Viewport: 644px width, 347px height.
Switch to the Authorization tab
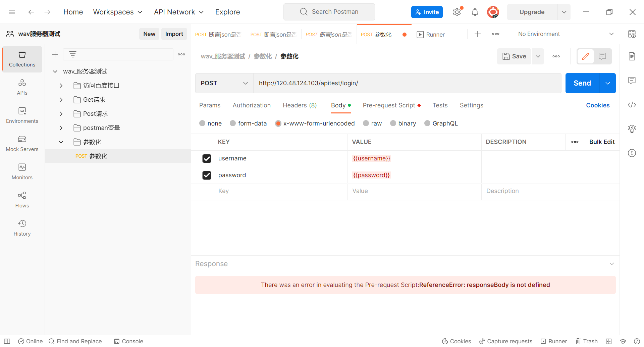click(252, 105)
